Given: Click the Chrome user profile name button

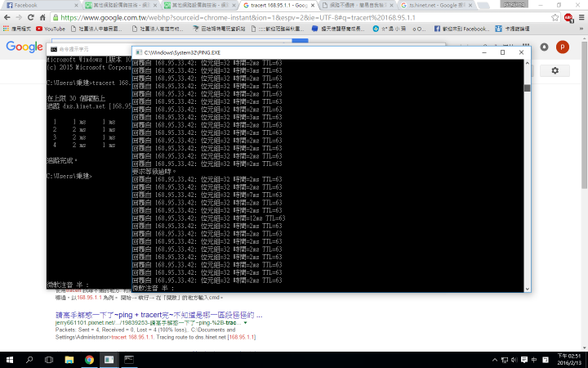Looking at the screenshot, I should tap(514, 4).
